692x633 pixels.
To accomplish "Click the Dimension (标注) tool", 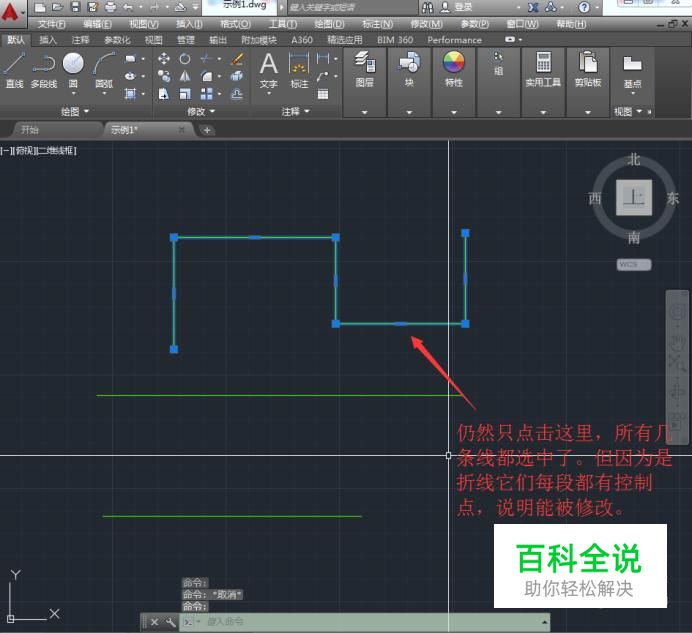I will (299, 71).
